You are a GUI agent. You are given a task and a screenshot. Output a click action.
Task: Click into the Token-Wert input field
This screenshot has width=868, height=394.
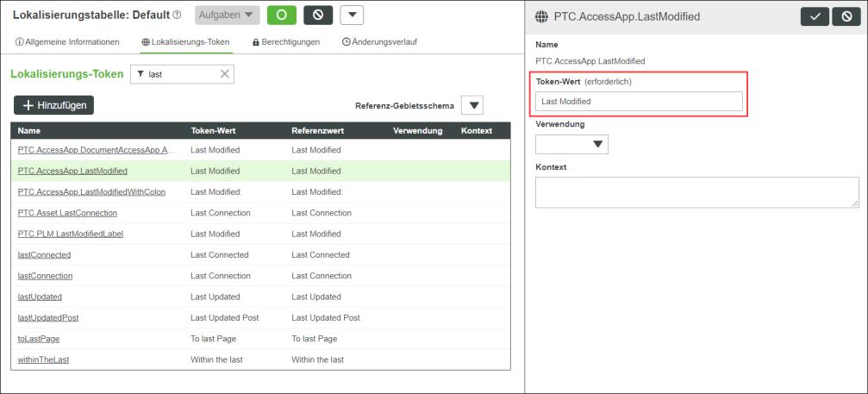pos(639,101)
